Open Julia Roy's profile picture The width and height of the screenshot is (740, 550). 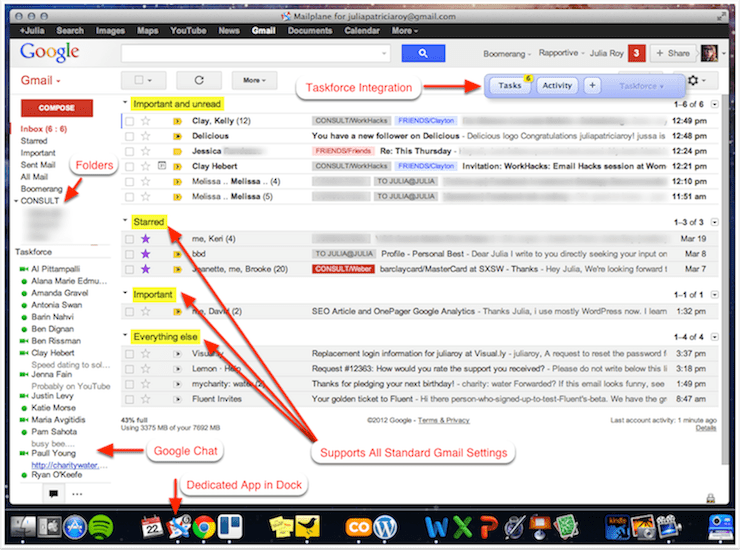coord(709,53)
